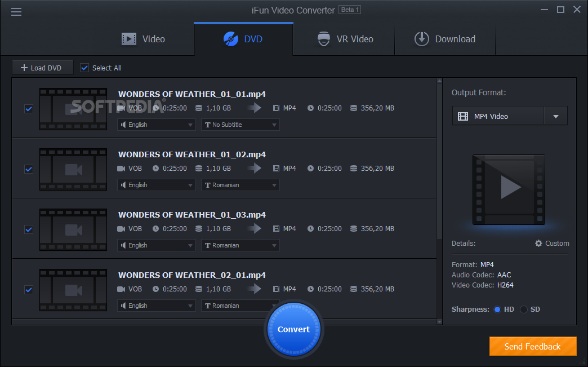Uncheck WONDERS OF WEATHER_01_01.mp4 checkbox
The height and width of the screenshot is (367, 588).
pyautogui.click(x=29, y=109)
